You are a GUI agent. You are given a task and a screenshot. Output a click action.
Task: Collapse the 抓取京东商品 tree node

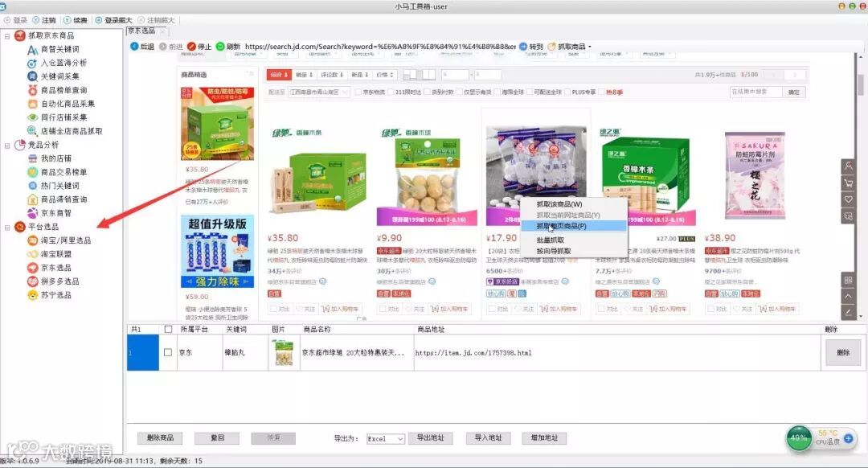coord(7,36)
